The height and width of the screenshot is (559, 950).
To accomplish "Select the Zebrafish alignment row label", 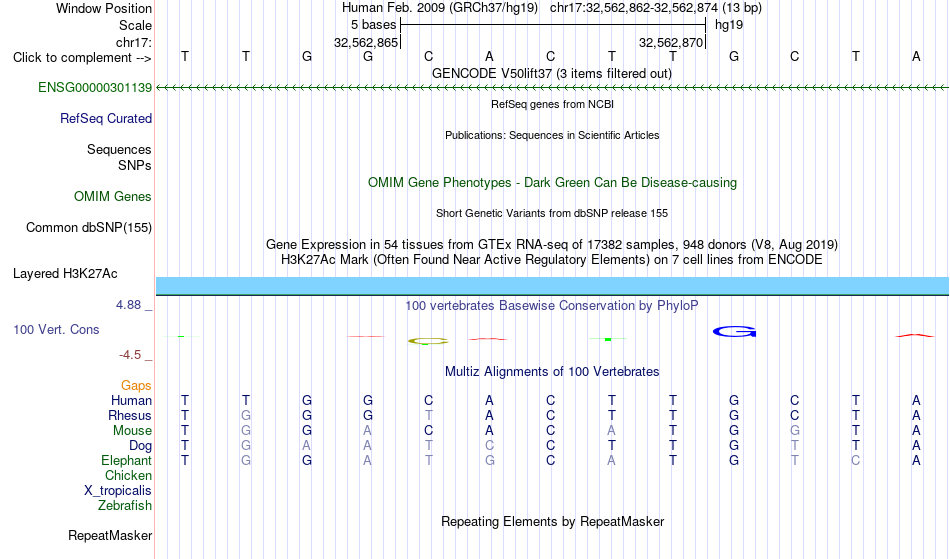I will click(x=125, y=506).
